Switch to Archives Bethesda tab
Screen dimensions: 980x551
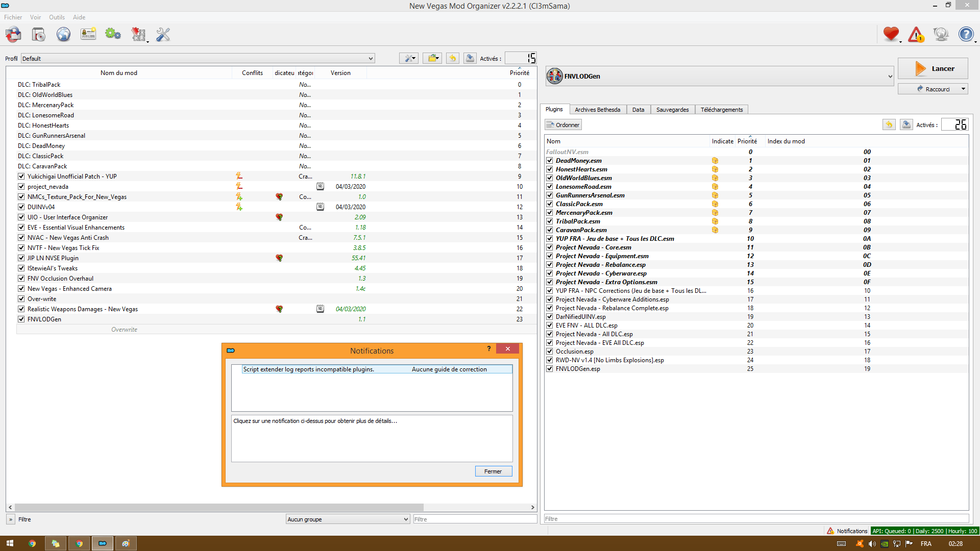(x=597, y=110)
